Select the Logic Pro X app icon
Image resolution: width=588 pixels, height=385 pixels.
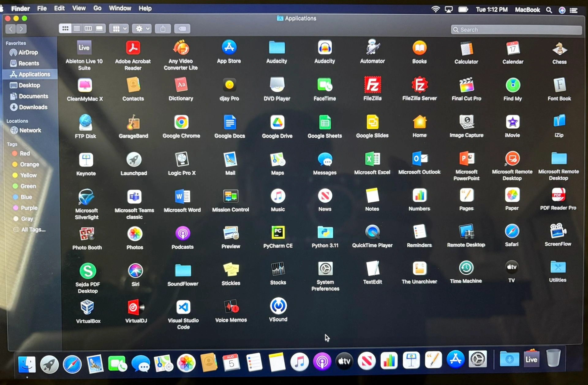point(182,159)
